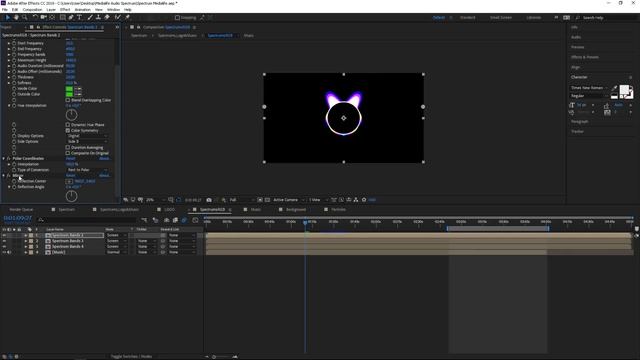The width and height of the screenshot is (640, 360).
Task: Click the Motion Blur switch icon in timeline
Action: coord(184,220)
